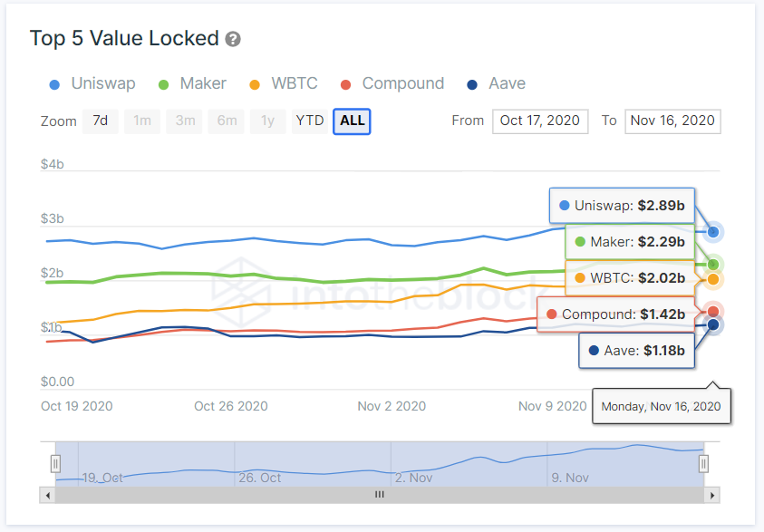Image resolution: width=764 pixels, height=532 pixels.
Task: Toggle the Compound legend item
Action: pyautogui.click(x=392, y=83)
